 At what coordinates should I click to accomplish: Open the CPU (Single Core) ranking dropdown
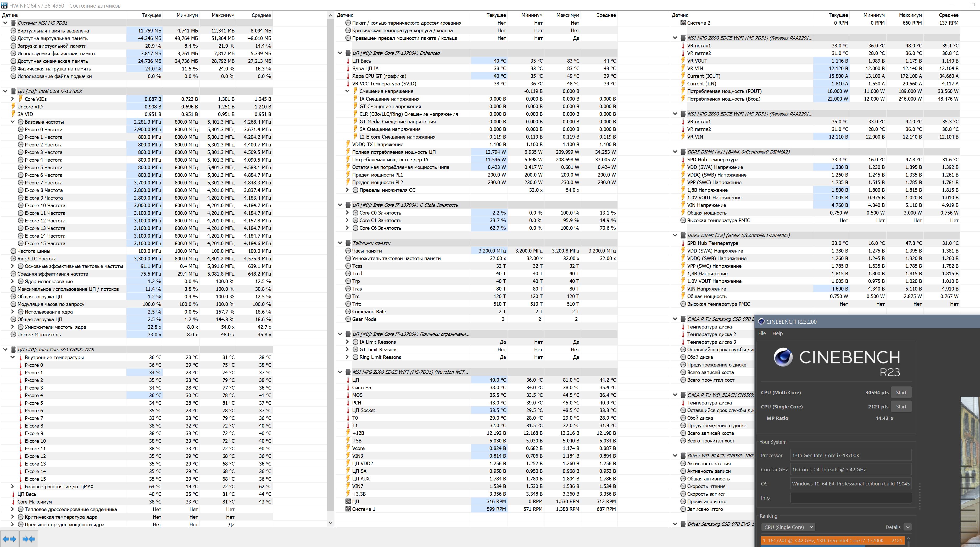tap(788, 527)
